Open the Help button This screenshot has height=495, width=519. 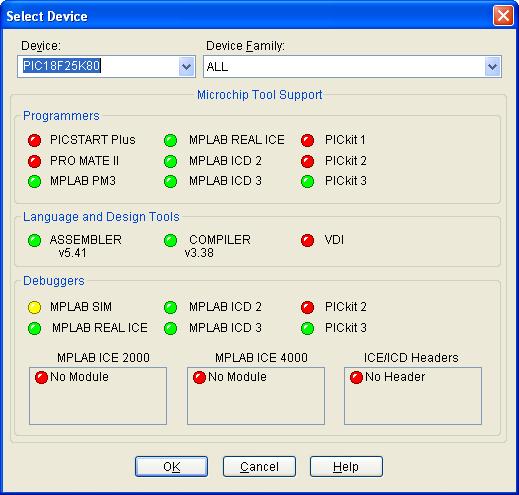346,467
